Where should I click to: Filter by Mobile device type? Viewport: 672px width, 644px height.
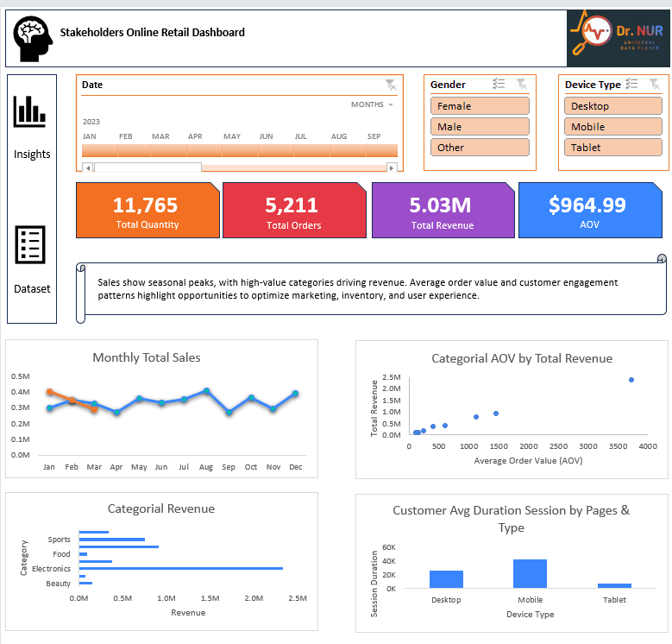coord(612,127)
